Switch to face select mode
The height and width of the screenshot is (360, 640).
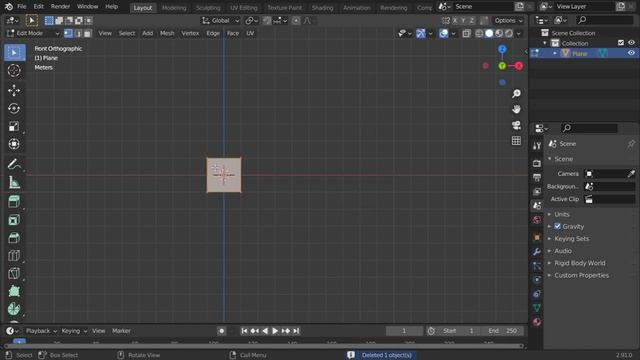[87, 33]
